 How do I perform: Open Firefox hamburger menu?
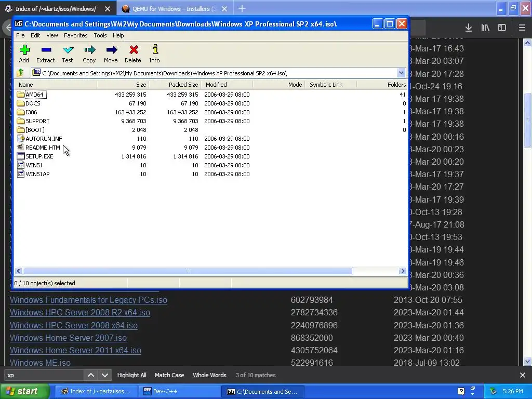(522, 28)
